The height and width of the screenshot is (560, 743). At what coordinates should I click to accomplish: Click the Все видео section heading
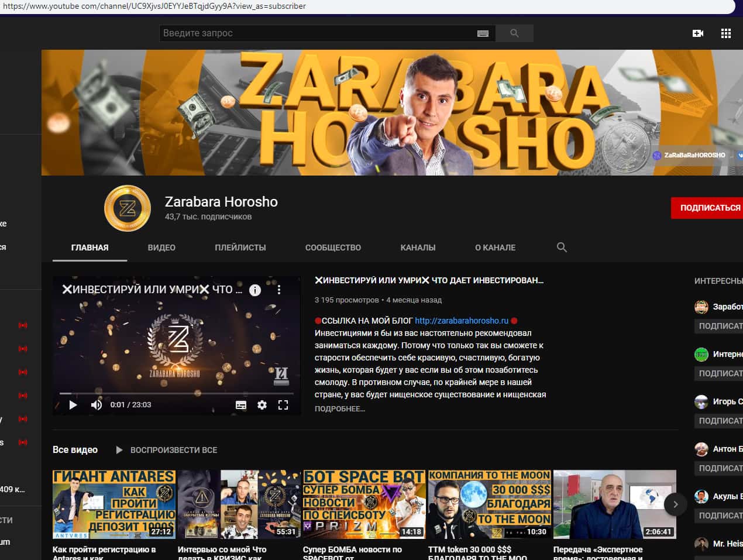(x=75, y=450)
